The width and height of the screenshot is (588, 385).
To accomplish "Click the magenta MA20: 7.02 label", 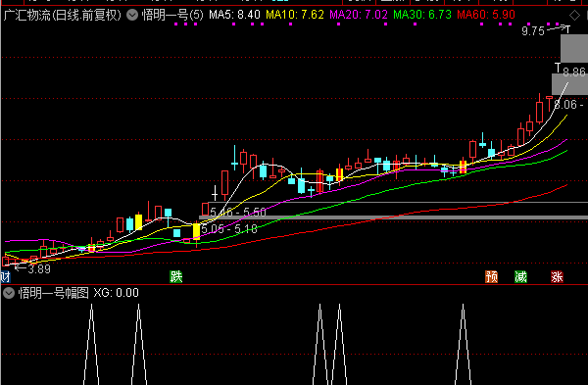I will coord(359,15).
